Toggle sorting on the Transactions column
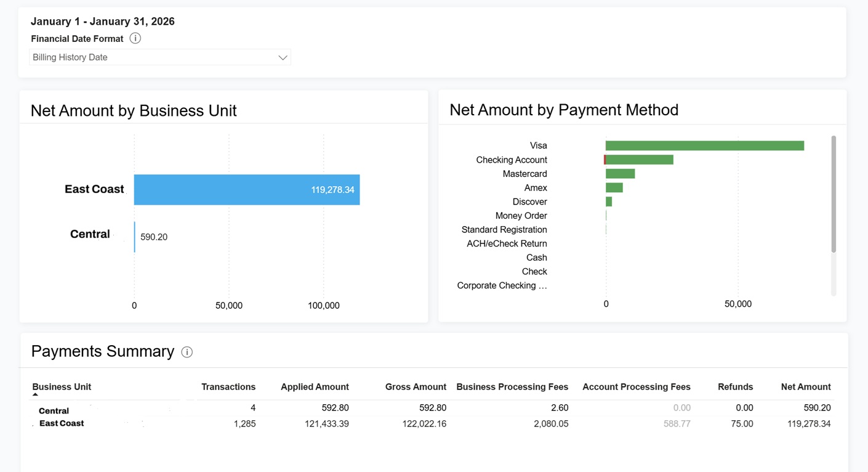 point(228,386)
